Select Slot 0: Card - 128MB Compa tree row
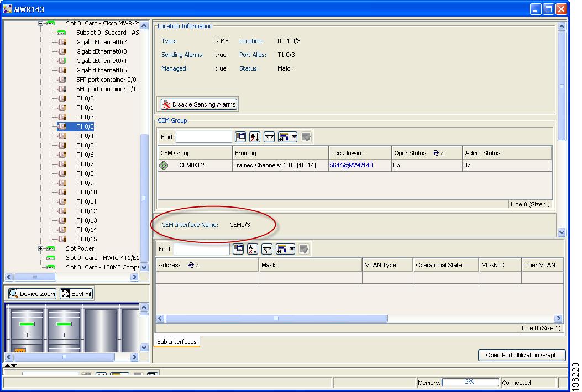 [x=102, y=267]
